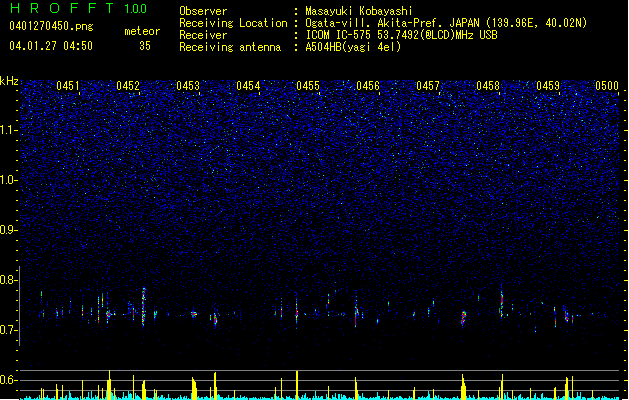This screenshot has height=400, width=629.
Task: Click the 'Receiving Location' label
Action: (x=233, y=23)
